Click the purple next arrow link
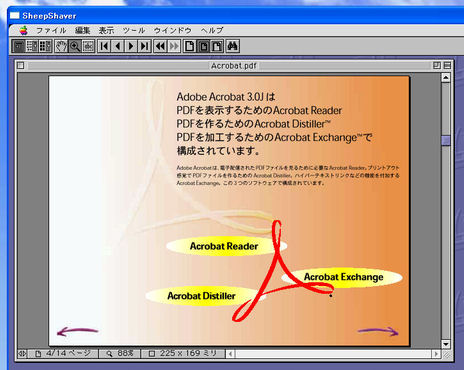The image size is (464, 370). pyautogui.click(x=378, y=331)
